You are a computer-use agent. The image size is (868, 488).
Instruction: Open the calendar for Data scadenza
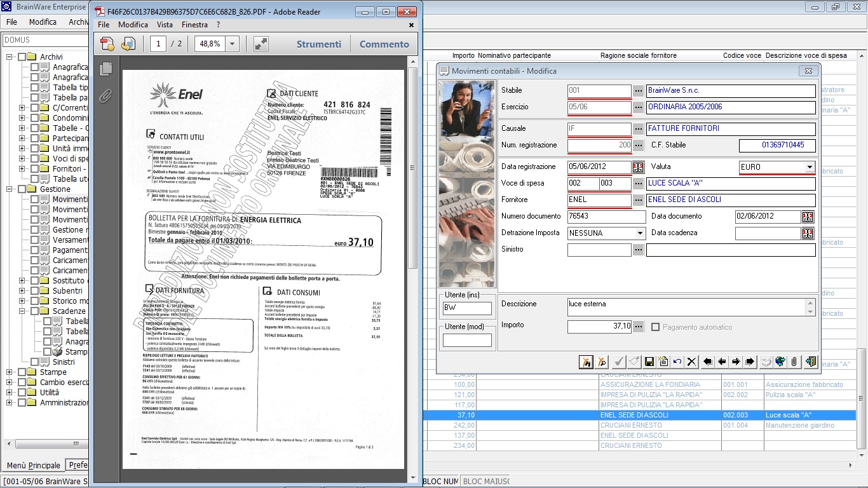click(x=808, y=233)
